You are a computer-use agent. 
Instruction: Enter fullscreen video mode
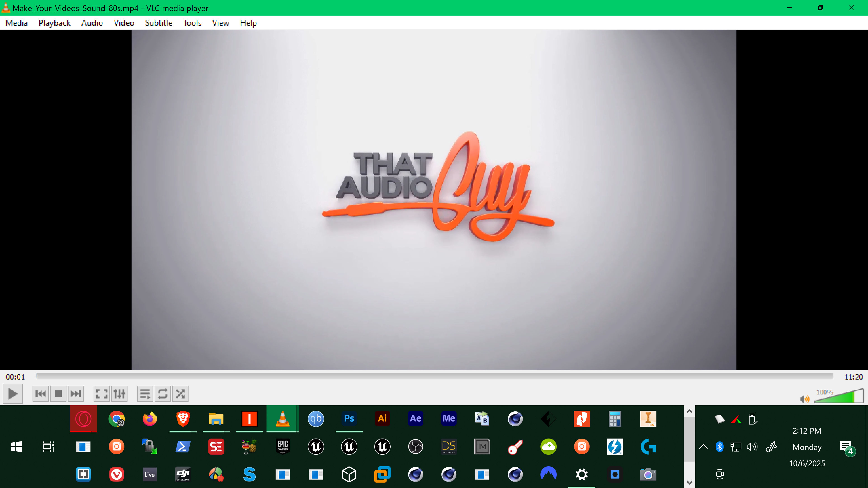point(101,394)
